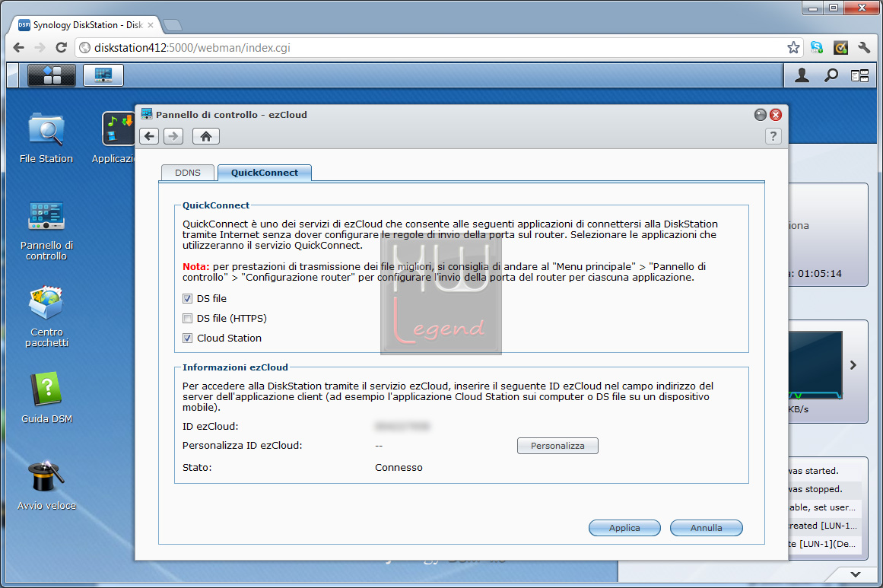
Task: Open the DSM main menu button
Action: pos(51,75)
